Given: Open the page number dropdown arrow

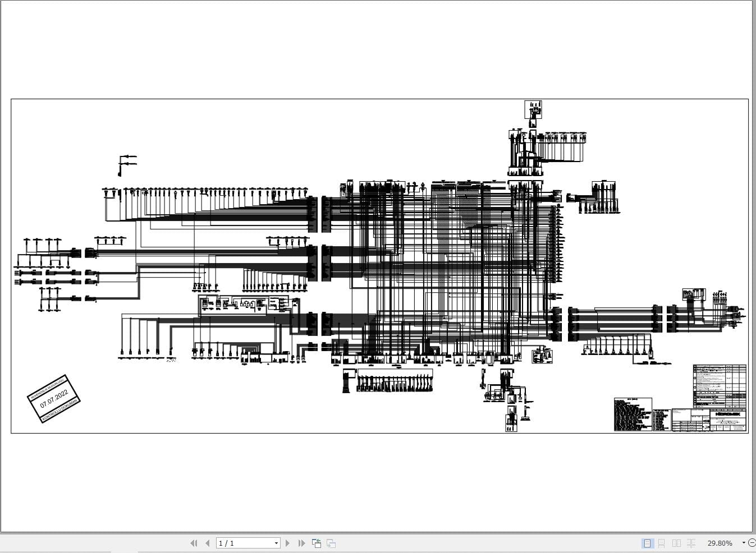Looking at the screenshot, I should (276, 543).
